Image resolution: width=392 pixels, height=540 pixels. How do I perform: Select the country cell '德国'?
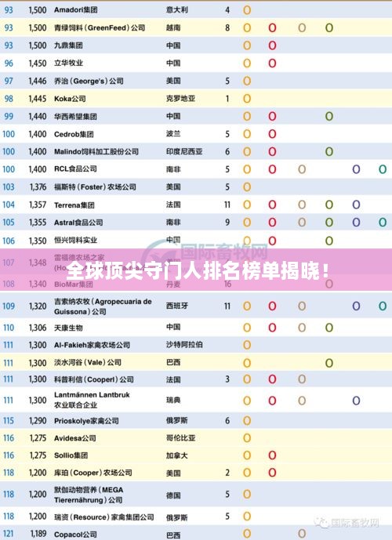(x=173, y=495)
